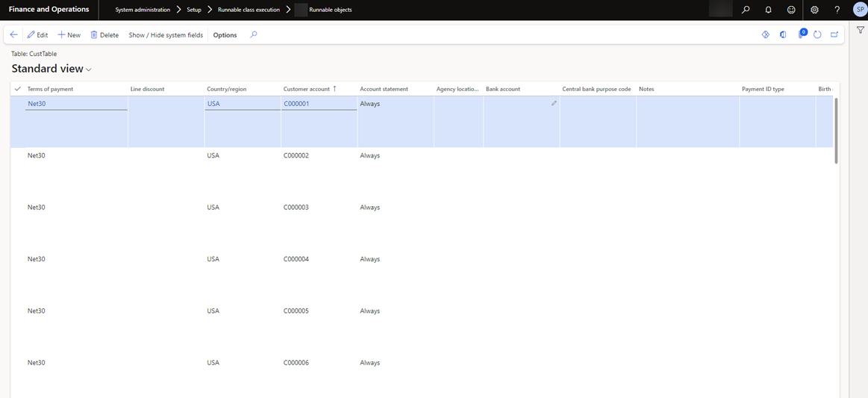
Task: Click the vertical scrollbar of the grid
Action: (837, 131)
